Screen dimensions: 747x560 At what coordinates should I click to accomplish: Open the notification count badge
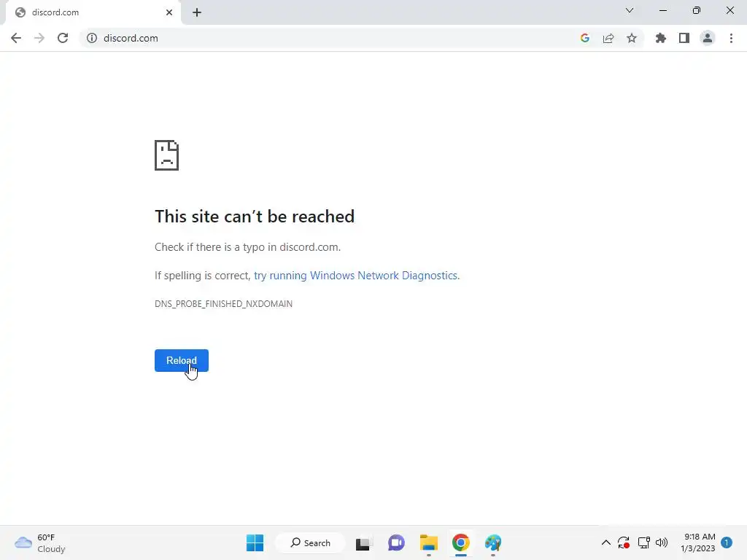(x=727, y=542)
